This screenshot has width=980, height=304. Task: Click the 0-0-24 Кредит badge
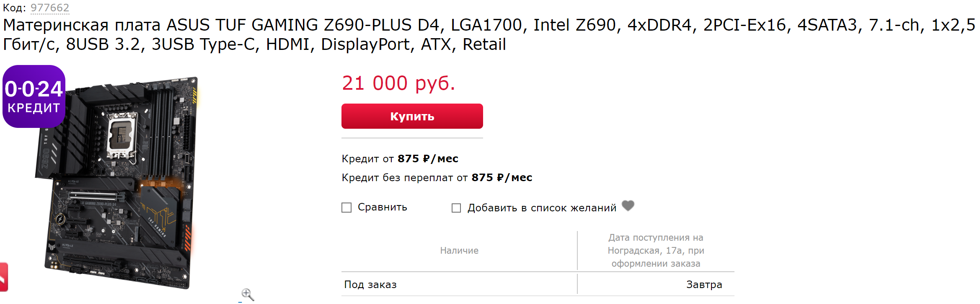[x=34, y=96]
